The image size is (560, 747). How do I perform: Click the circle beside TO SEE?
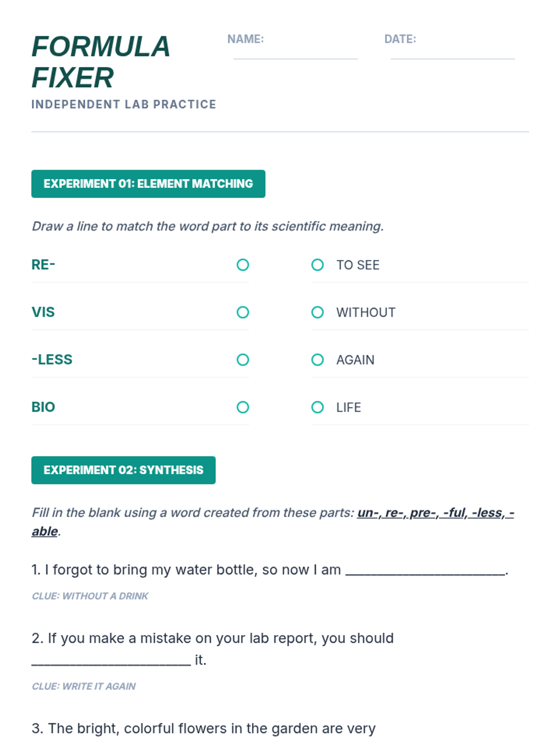tap(317, 265)
